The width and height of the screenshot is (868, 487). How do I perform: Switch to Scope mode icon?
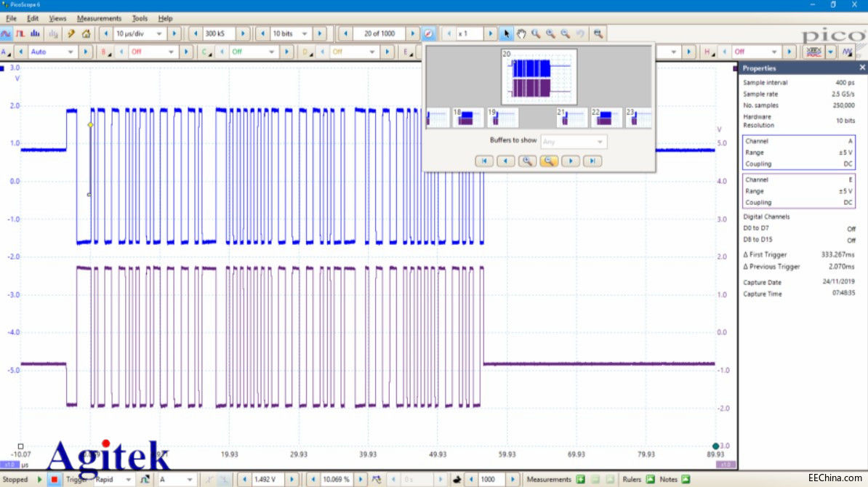(6, 33)
